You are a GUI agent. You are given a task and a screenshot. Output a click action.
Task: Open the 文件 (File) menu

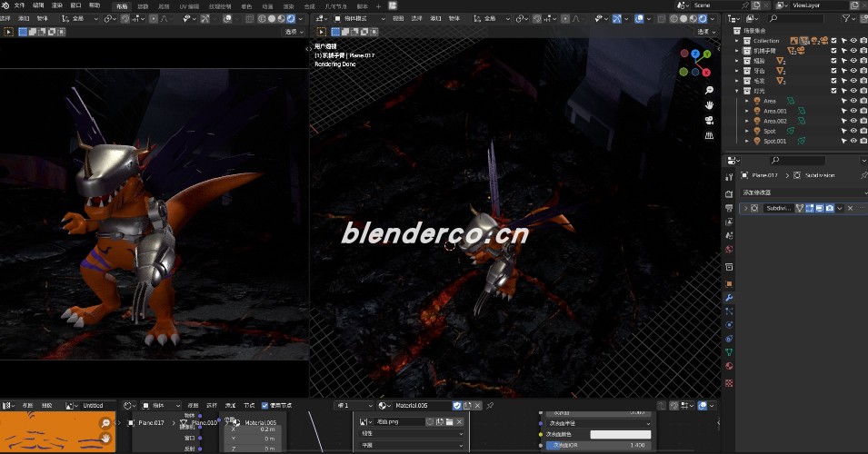tap(19, 5)
